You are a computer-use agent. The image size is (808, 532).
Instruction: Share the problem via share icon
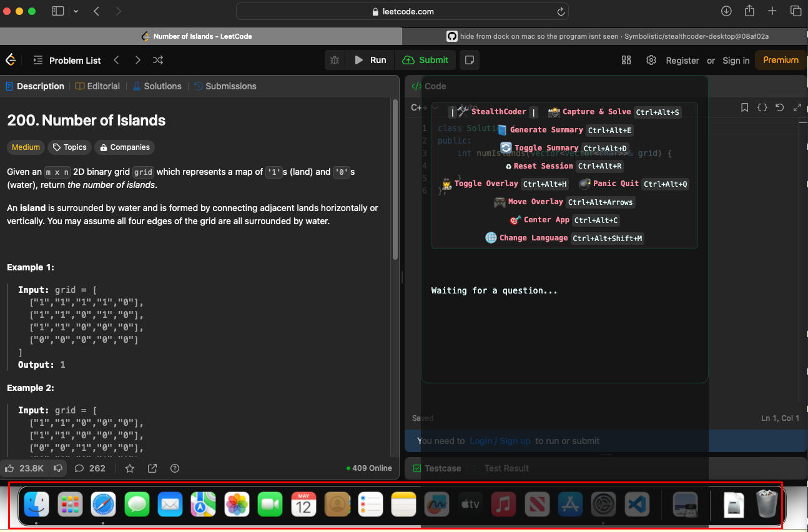152,468
